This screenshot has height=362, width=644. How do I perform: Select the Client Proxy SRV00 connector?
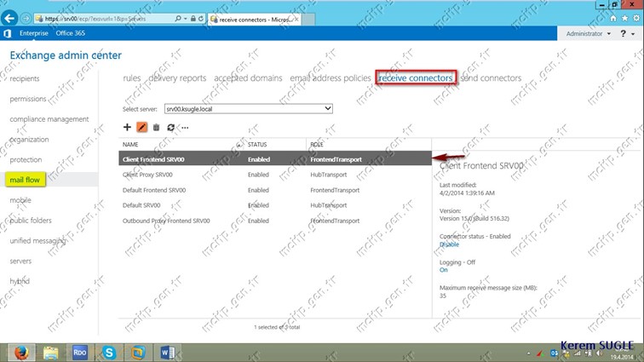coord(275,175)
